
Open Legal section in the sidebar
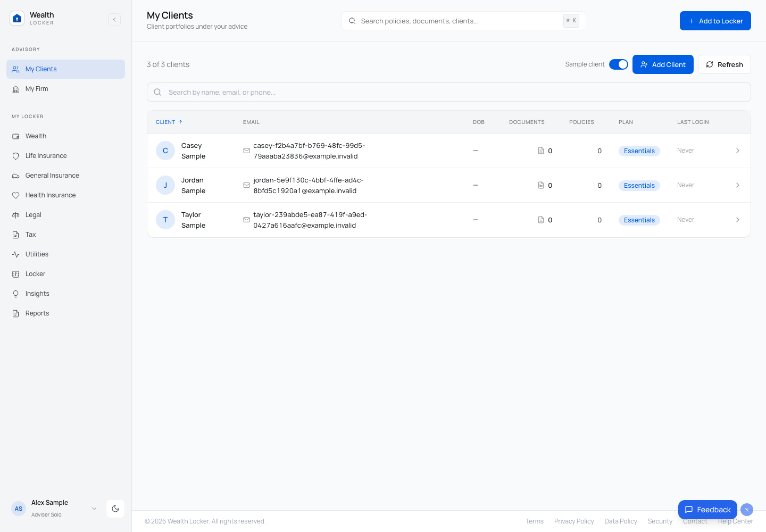(x=66, y=215)
